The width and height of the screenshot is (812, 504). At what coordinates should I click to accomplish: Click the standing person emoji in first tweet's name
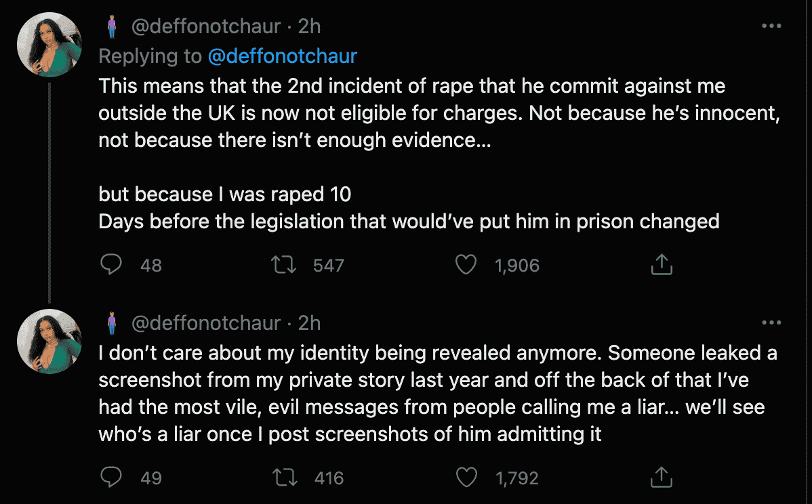tap(112, 26)
